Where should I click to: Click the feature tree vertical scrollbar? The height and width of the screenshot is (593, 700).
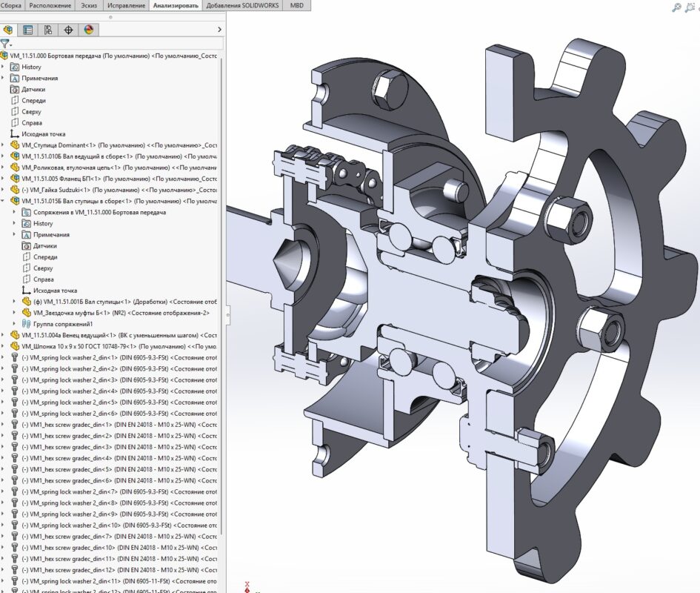pos(222,296)
